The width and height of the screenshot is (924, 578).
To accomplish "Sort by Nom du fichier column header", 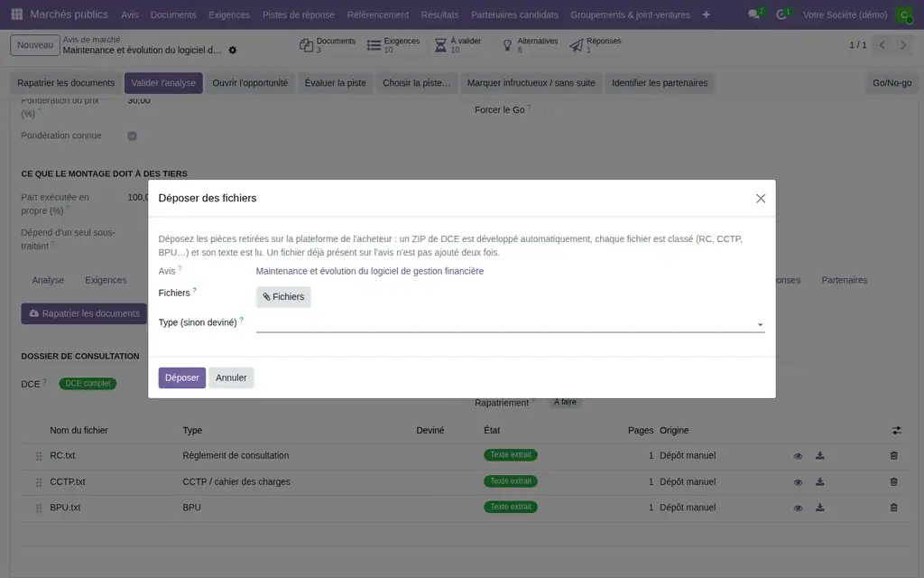I will pyautogui.click(x=79, y=431).
